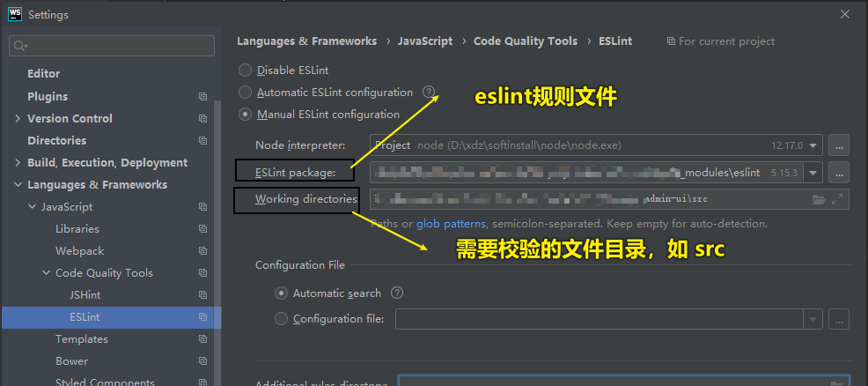
Task: Open the Node interpreter dropdown
Action: 813,145
